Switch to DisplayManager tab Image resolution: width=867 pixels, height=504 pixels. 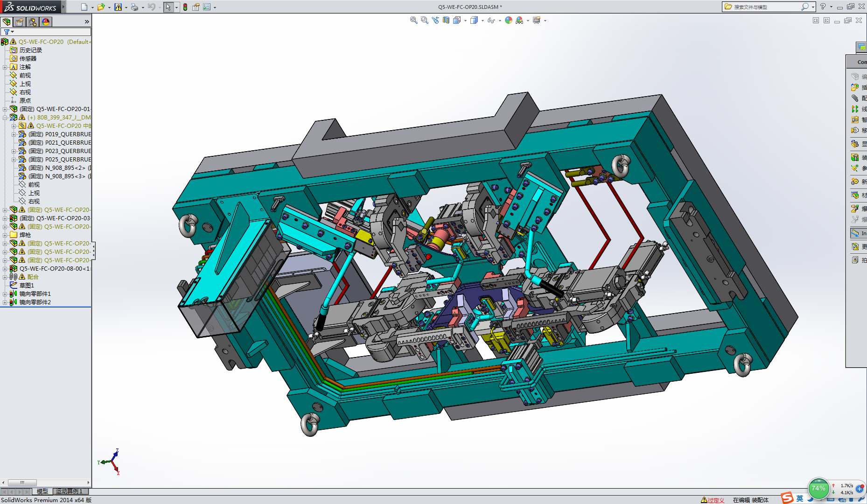(46, 22)
